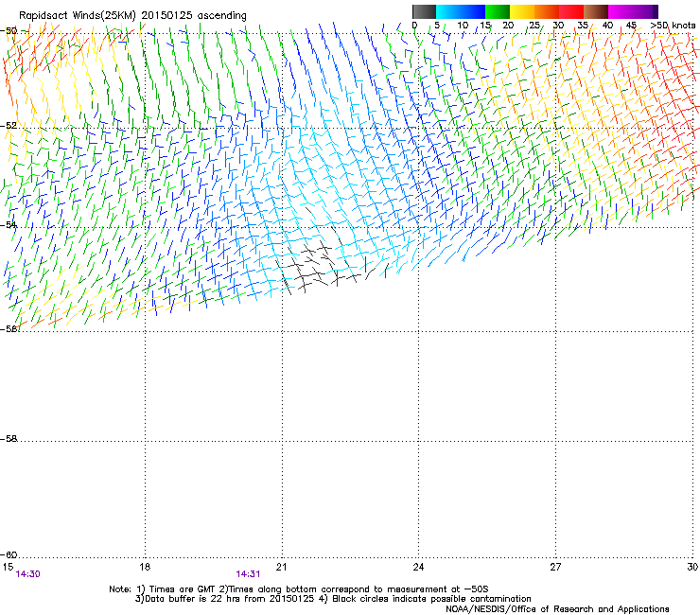700x615 pixels.
Task: Click the legend tick label '25'
Action: [534, 26]
